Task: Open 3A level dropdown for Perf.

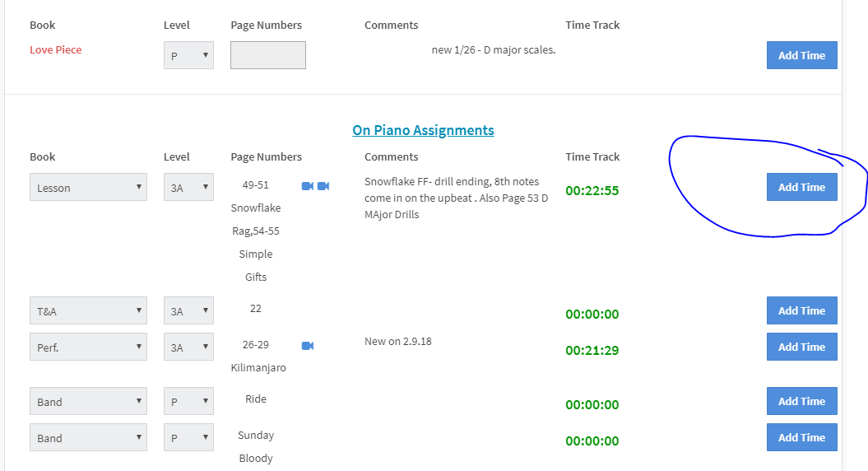Action: pyautogui.click(x=188, y=347)
